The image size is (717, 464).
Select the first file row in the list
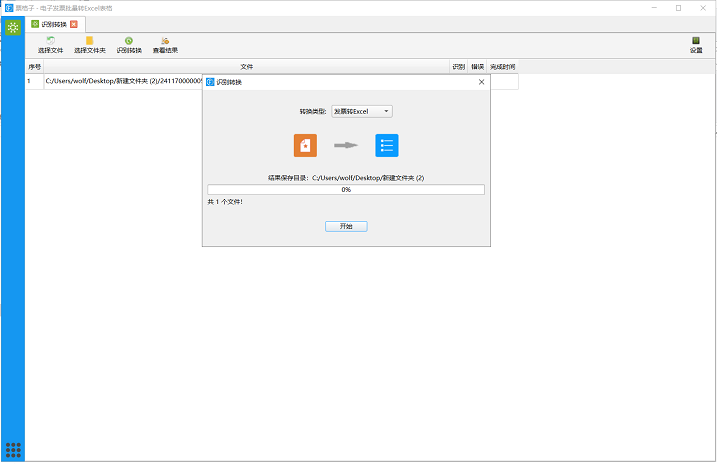(x=120, y=82)
